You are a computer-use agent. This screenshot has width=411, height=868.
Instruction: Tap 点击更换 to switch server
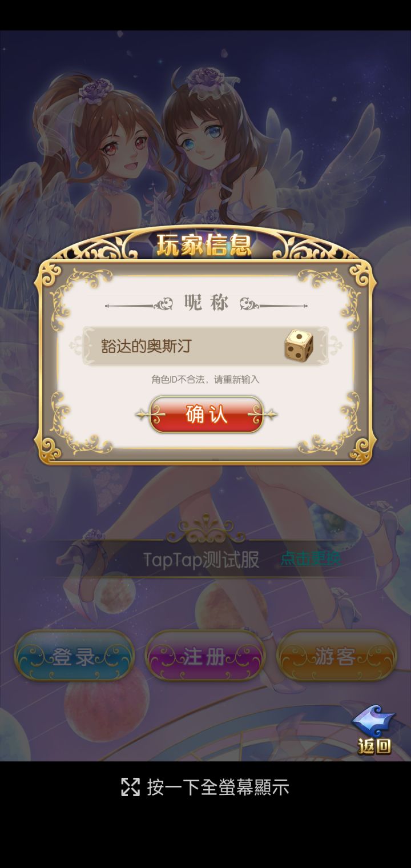[x=311, y=558]
